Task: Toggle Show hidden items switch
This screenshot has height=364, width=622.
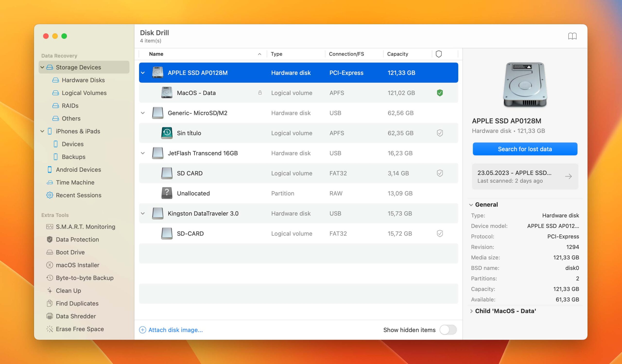Action: [x=448, y=329]
